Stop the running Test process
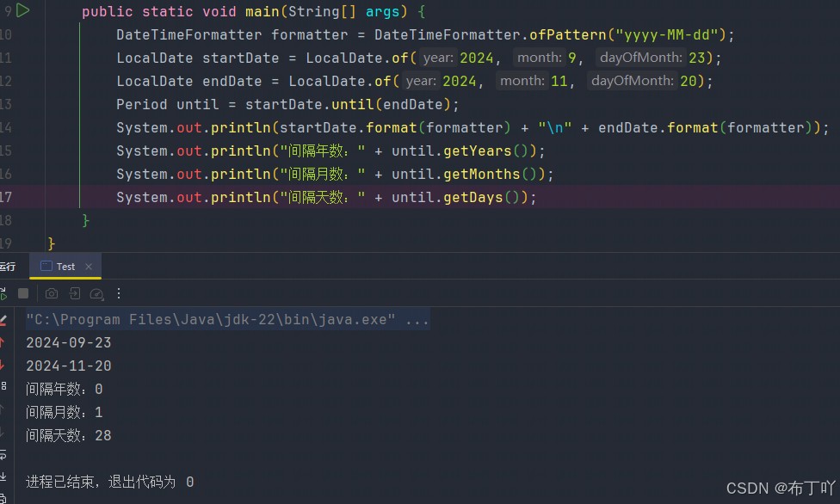 pos(23,293)
